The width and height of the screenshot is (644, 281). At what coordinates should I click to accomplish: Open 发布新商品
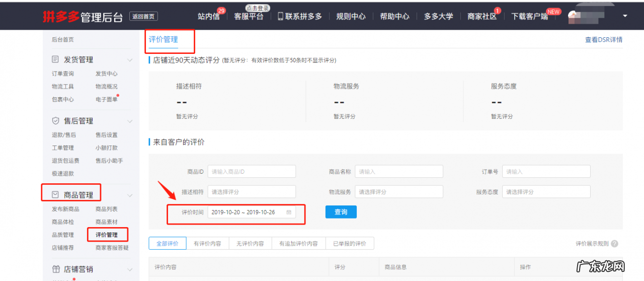point(65,209)
